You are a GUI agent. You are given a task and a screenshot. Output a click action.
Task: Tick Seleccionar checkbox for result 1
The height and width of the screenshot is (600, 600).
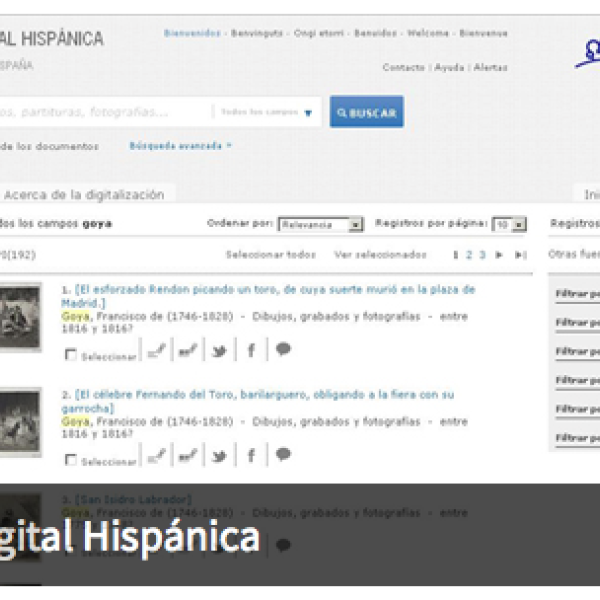(71, 355)
